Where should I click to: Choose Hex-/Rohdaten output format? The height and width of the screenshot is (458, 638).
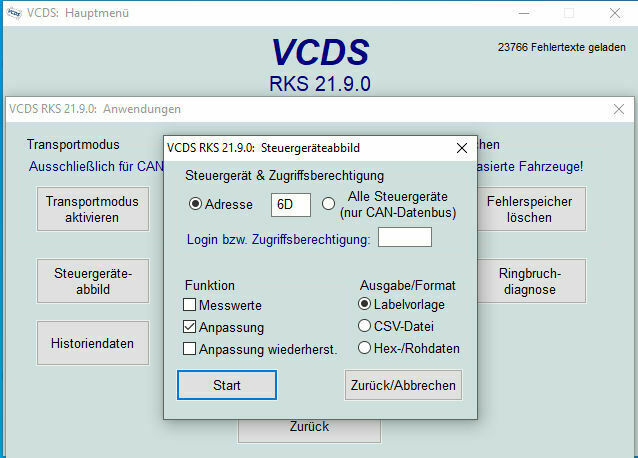point(364,348)
